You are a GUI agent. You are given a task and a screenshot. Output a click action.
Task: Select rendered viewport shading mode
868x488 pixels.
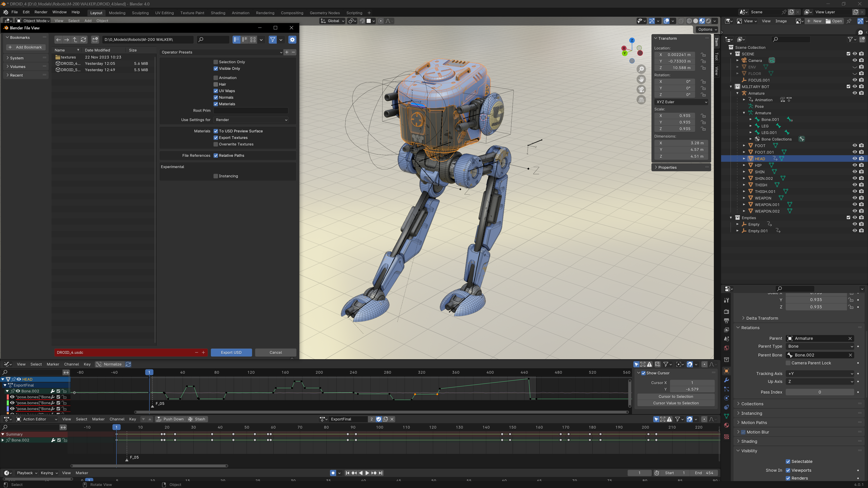[x=708, y=21]
